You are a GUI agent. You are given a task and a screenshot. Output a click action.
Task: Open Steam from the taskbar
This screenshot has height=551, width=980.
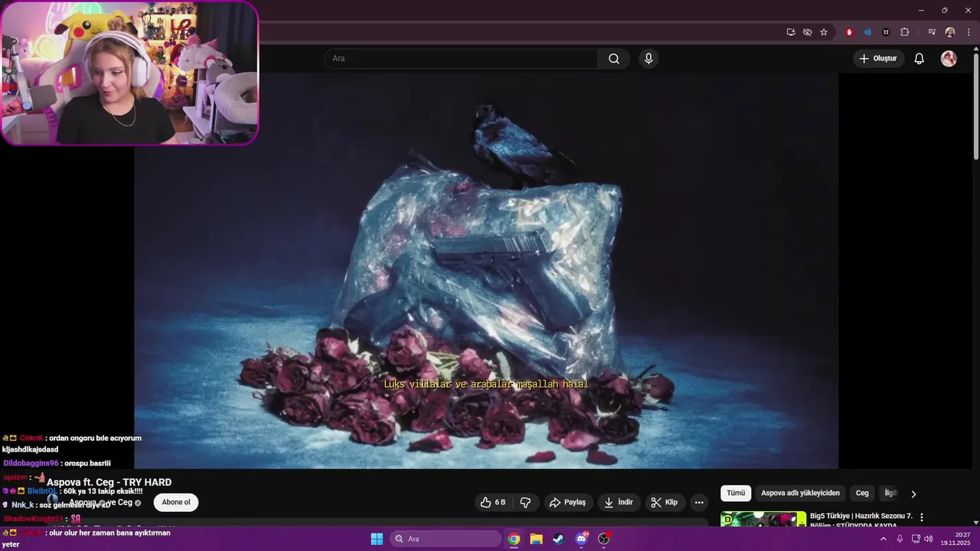[559, 539]
